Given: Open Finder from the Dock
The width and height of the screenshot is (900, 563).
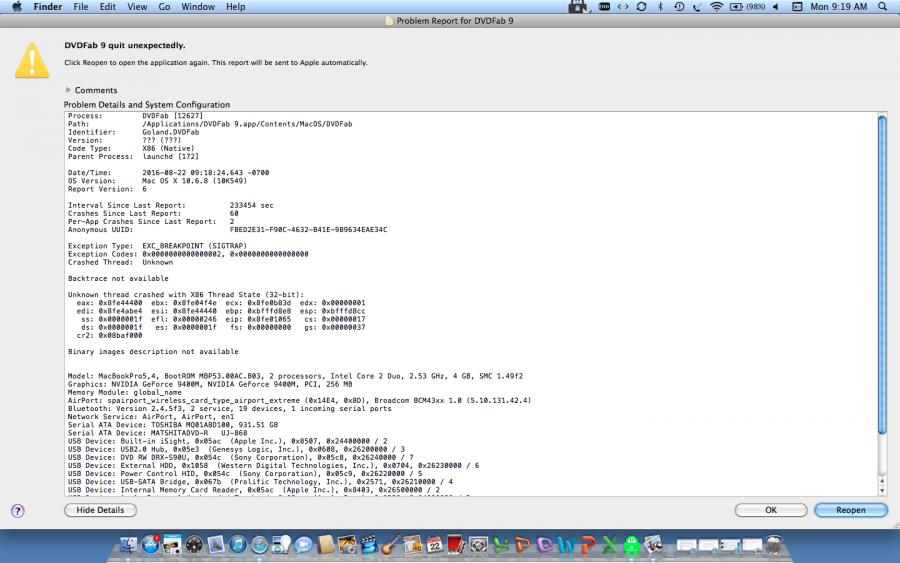Looking at the screenshot, I should coord(128,545).
